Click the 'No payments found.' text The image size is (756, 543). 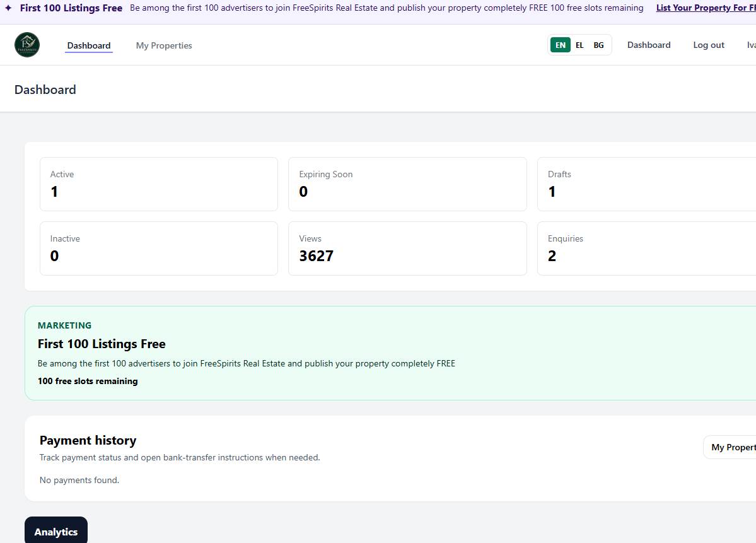click(x=79, y=480)
